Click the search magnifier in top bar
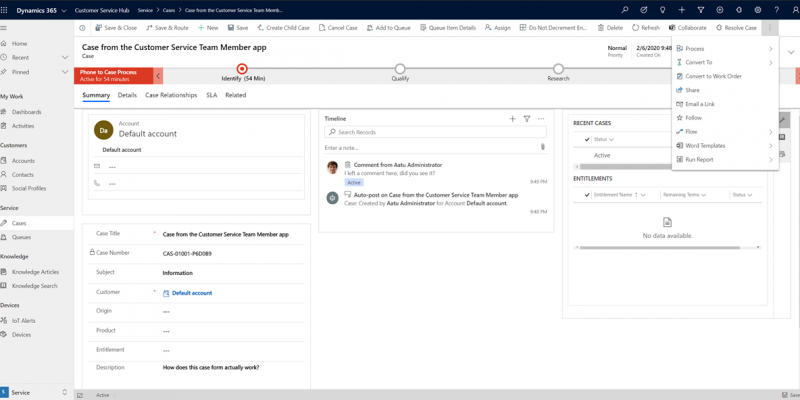 [x=625, y=10]
